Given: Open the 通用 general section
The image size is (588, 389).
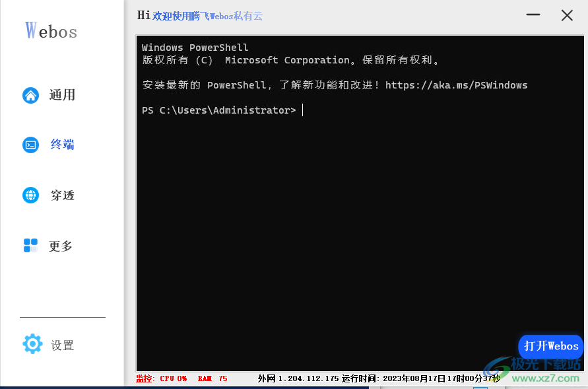Looking at the screenshot, I should tap(62, 95).
